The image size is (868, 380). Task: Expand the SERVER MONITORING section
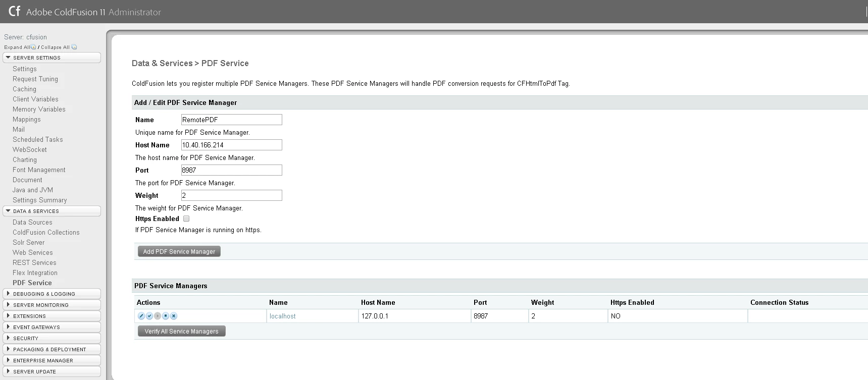(x=52, y=305)
